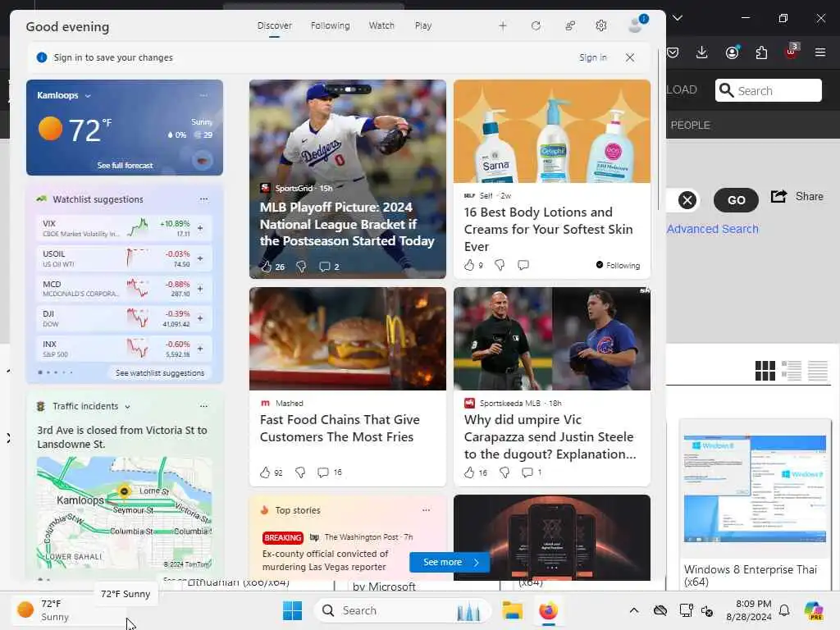
Task: Click the taskbar Search box
Action: point(402,610)
